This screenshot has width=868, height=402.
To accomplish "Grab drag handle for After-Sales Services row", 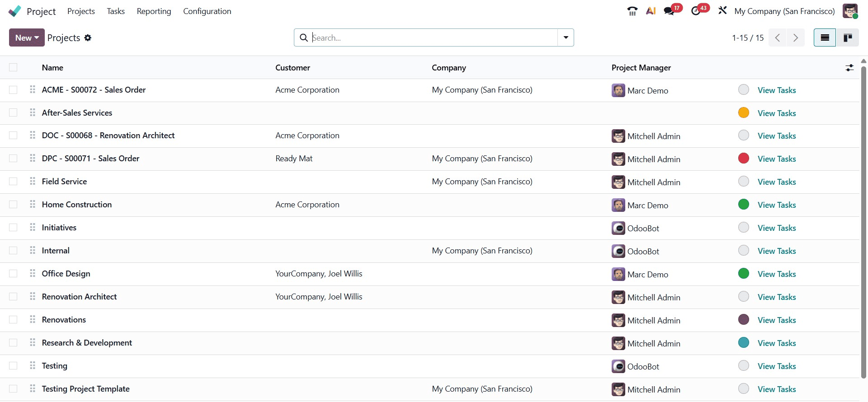I will click(x=33, y=112).
